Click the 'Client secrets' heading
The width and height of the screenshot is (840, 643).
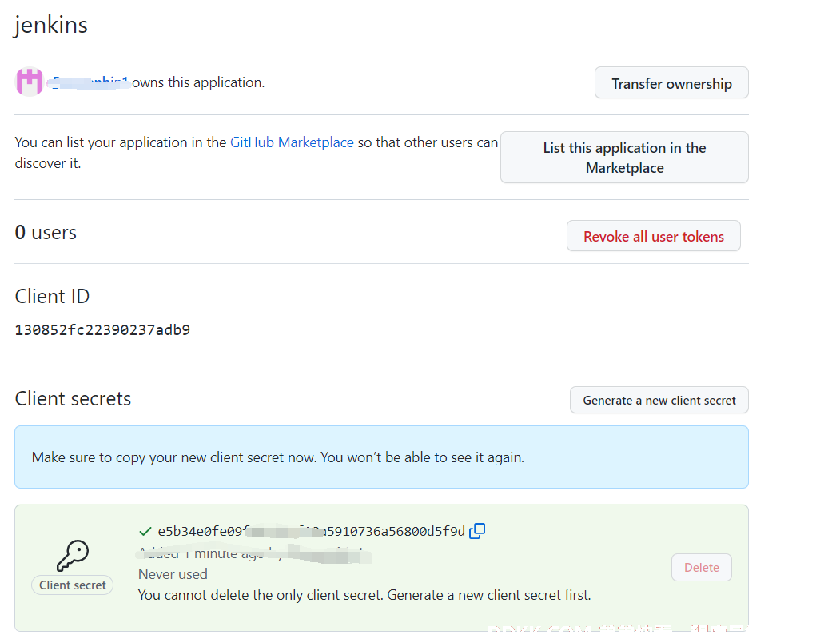click(x=73, y=398)
